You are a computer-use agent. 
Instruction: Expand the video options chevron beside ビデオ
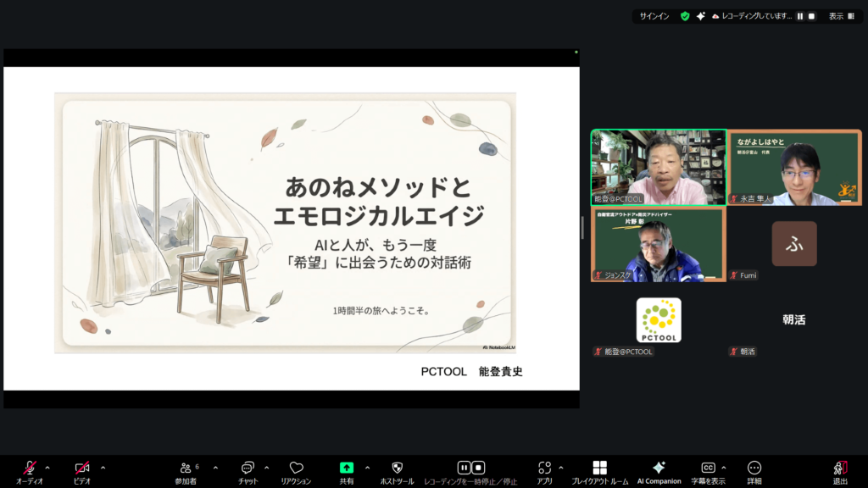103,468
